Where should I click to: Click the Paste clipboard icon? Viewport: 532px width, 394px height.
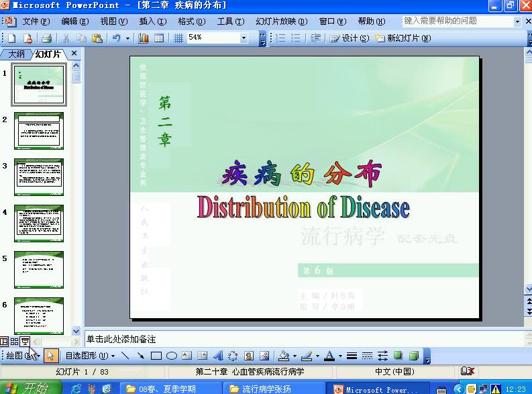click(x=97, y=38)
